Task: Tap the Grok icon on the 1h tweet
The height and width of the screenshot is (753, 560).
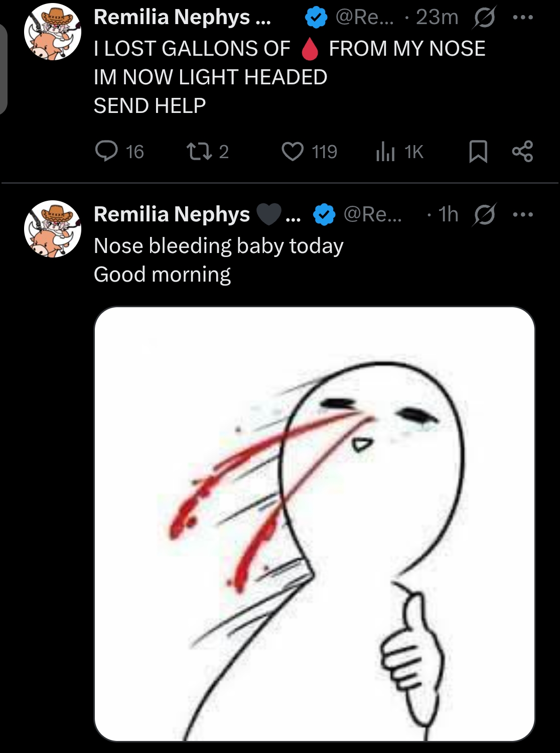Action: pyautogui.click(x=484, y=215)
